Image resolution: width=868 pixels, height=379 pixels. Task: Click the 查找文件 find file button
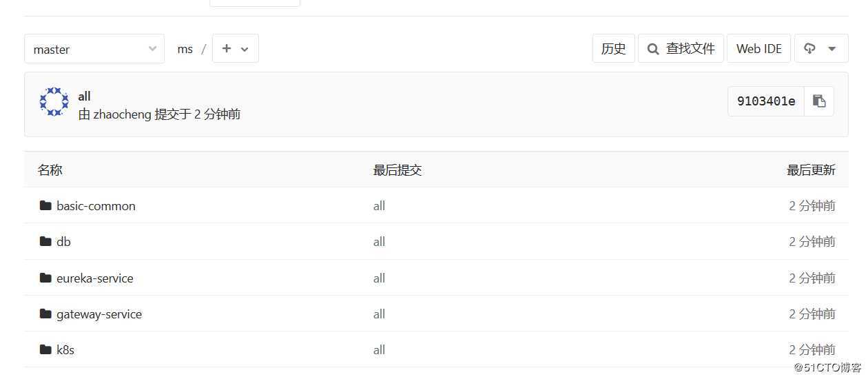[681, 49]
